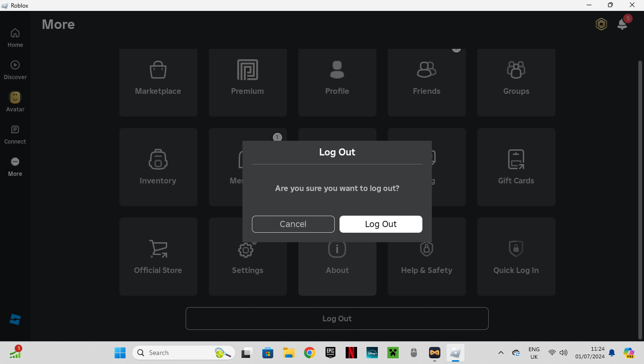Open the Avatar editor from the sidebar
Image resolution: width=644 pixels, height=364 pixels.
[x=15, y=102]
